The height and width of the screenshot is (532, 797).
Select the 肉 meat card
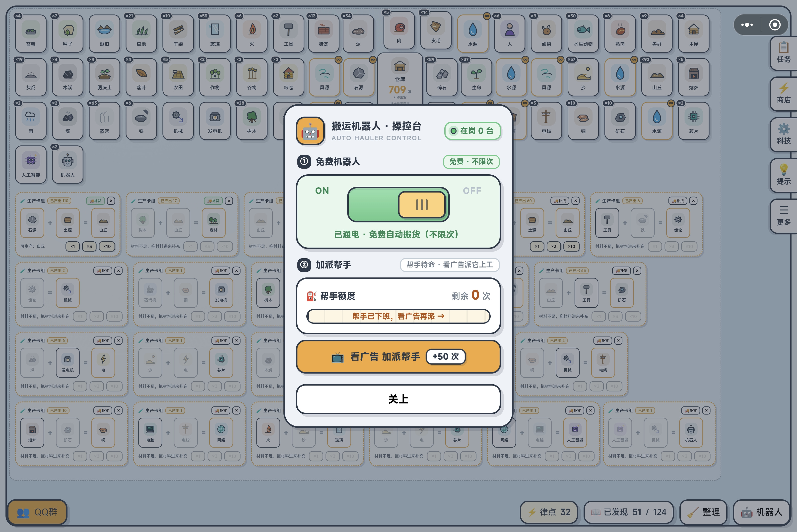point(399,30)
